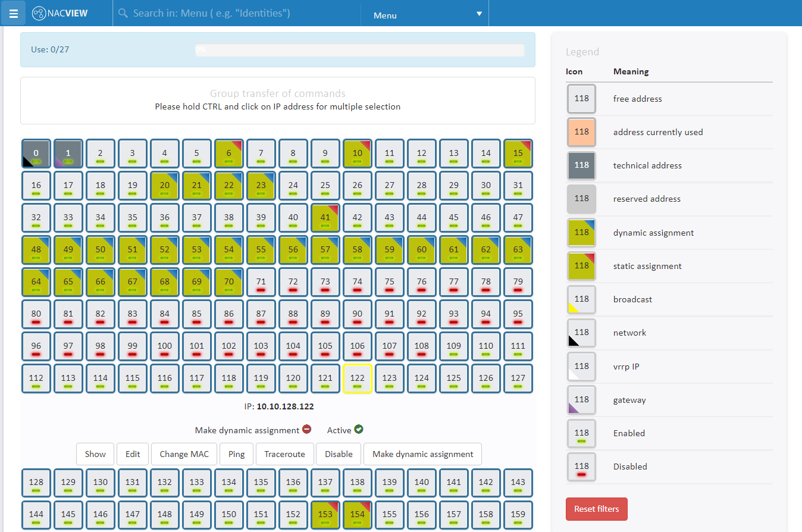Click the Use 0/27 progress bar
Viewport: 802px width, 532px height.
pos(359,49)
